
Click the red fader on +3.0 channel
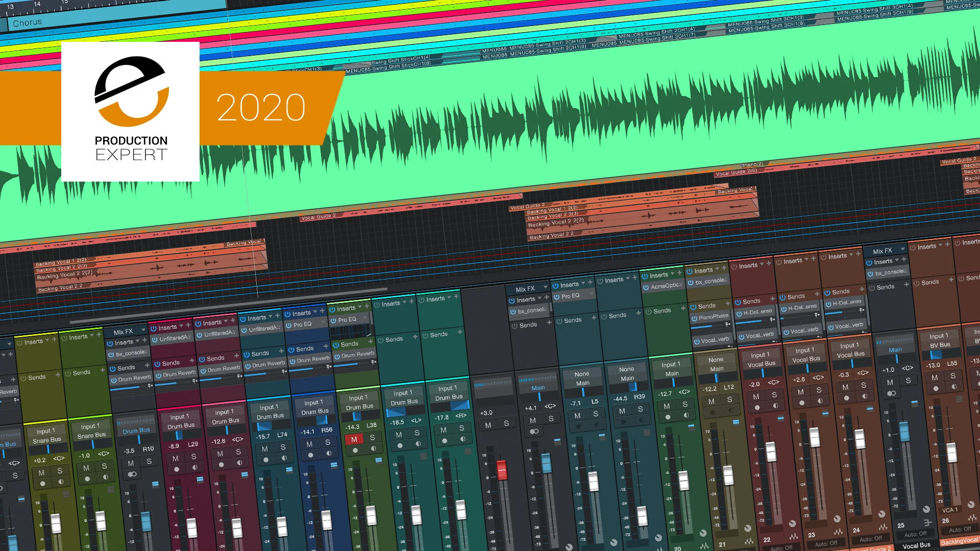pyautogui.click(x=502, y=470)
